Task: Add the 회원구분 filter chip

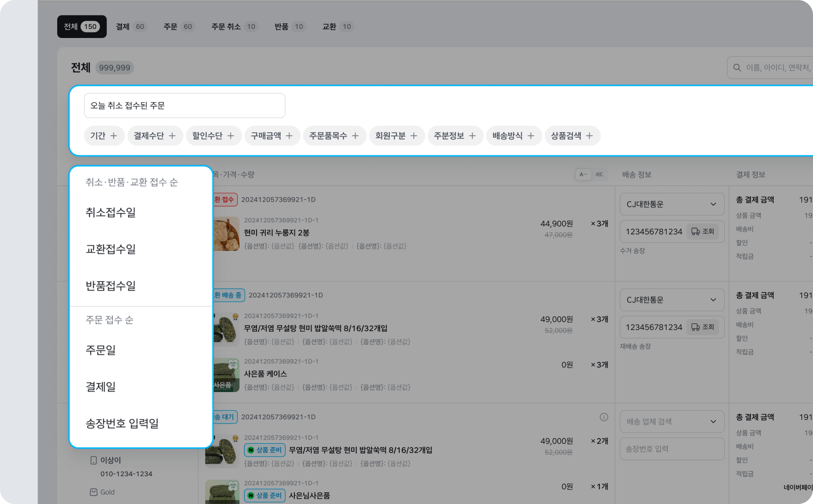Action: 397,136
